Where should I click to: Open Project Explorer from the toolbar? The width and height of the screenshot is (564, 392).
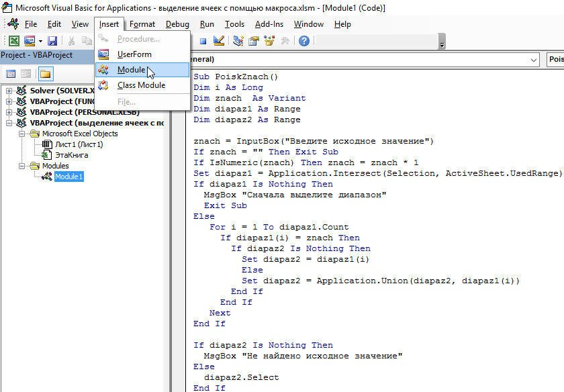238,41
